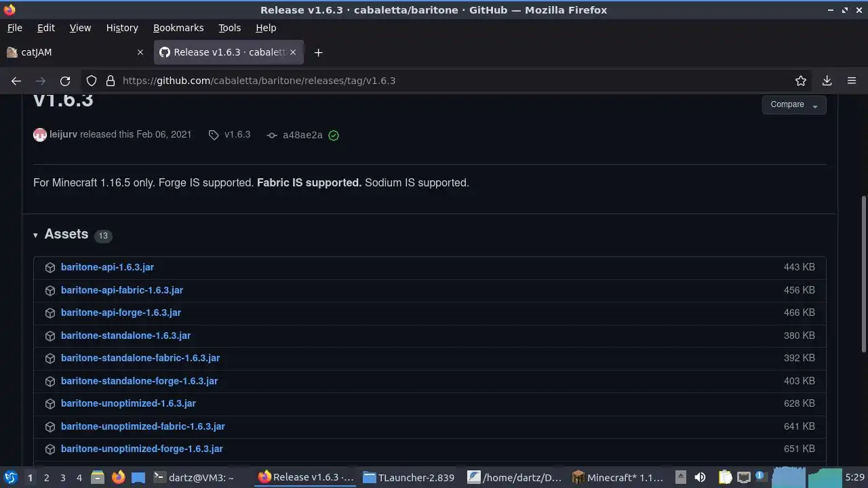Open the Tools menu

pyautogui.click(x=229, y=28)
